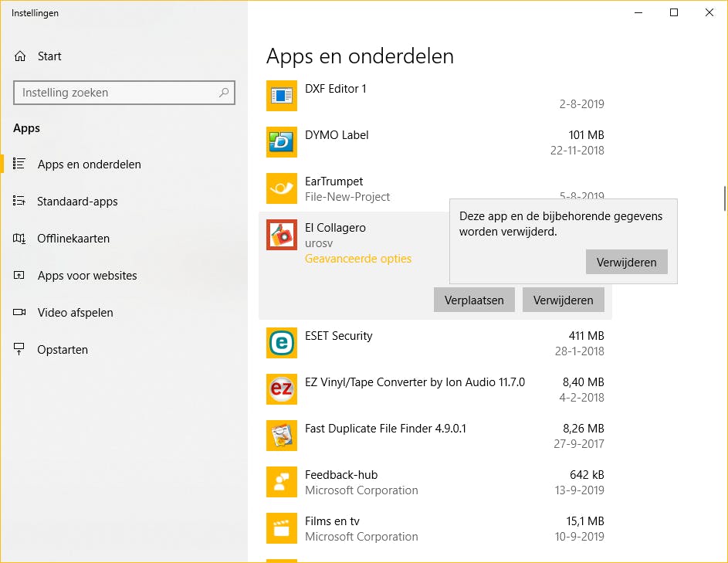Click the 8,40 MB size value

tap(583, 382)
